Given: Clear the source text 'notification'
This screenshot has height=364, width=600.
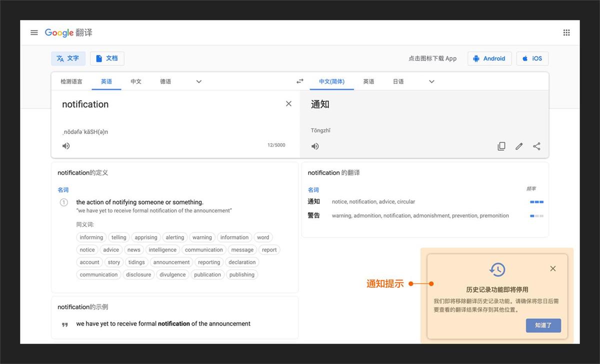Looking at the screenshot, I should [x=288, y=104].
